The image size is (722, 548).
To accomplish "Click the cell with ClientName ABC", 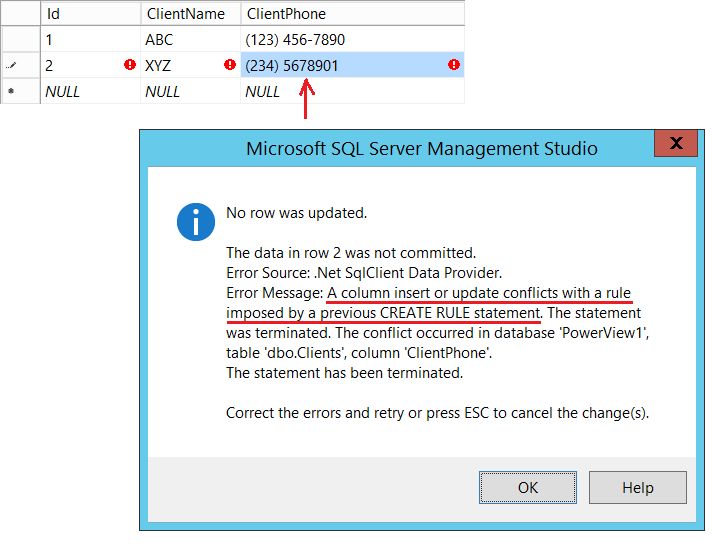I will coord(191,39).
